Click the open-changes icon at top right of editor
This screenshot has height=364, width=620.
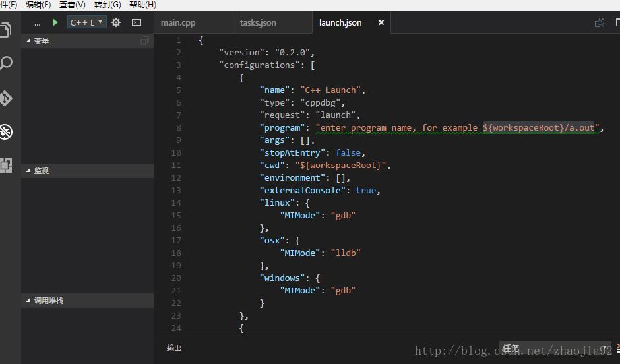point(599,22)
